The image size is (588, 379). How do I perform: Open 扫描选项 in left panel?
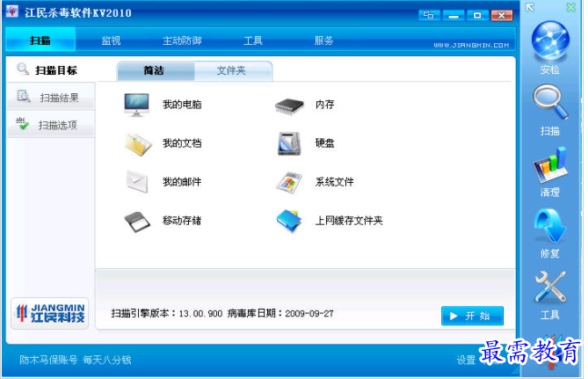(x=51, y=125)
